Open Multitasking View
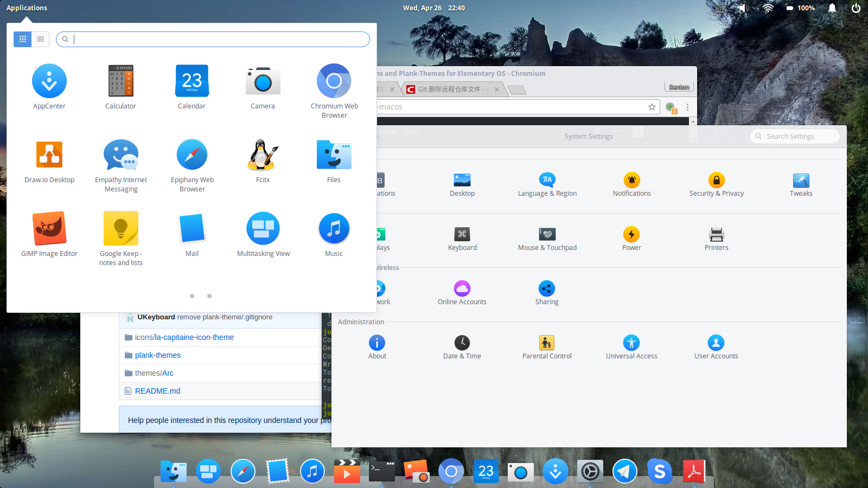 [x=263, y=234]
